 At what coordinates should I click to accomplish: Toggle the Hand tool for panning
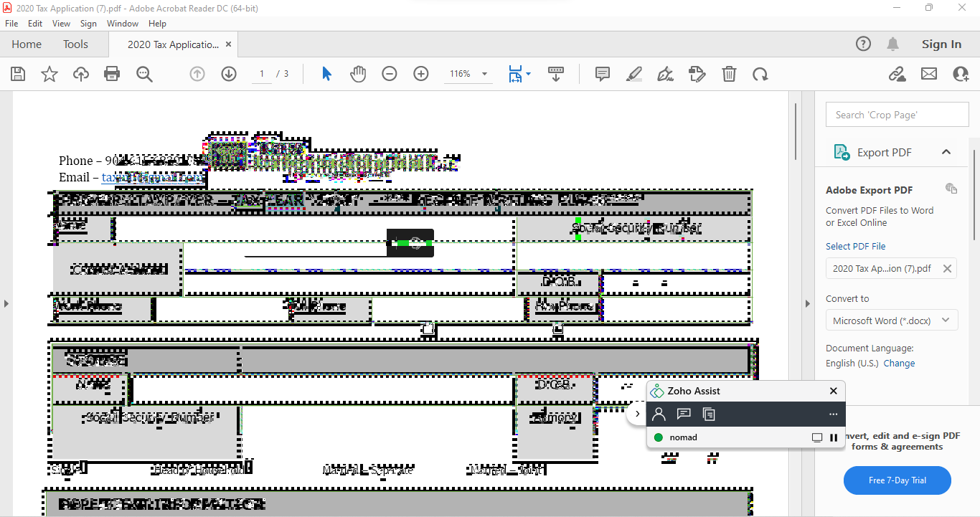click(358, 74)
